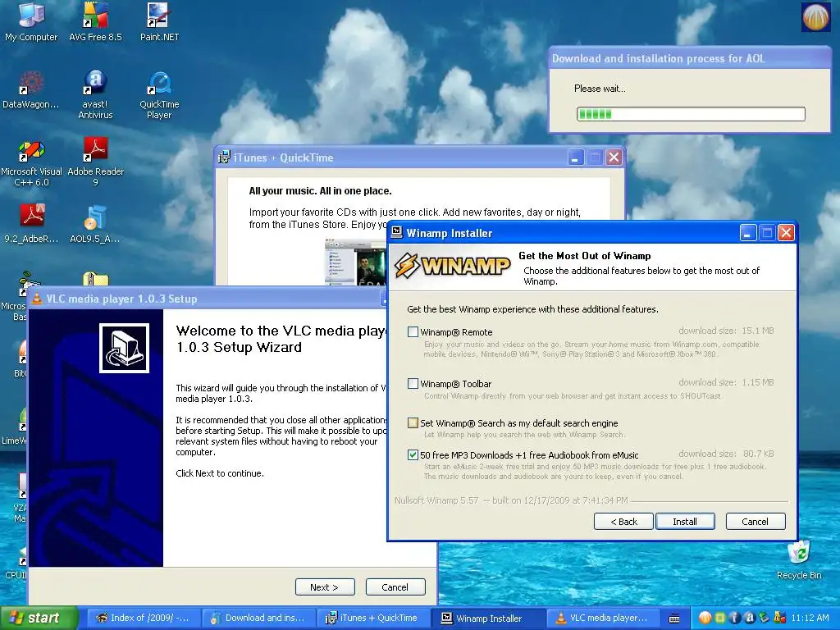Open DataWagon desktop shortcut
The image size is (840, 630).
click(x=31, y=89)
